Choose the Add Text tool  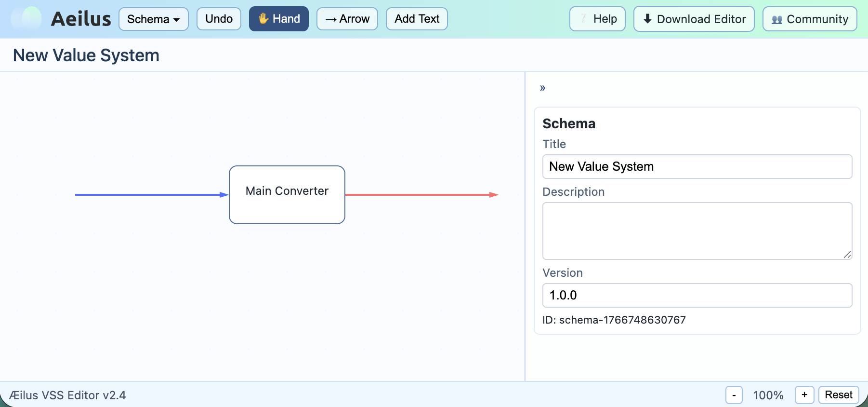tap(417, 19)
